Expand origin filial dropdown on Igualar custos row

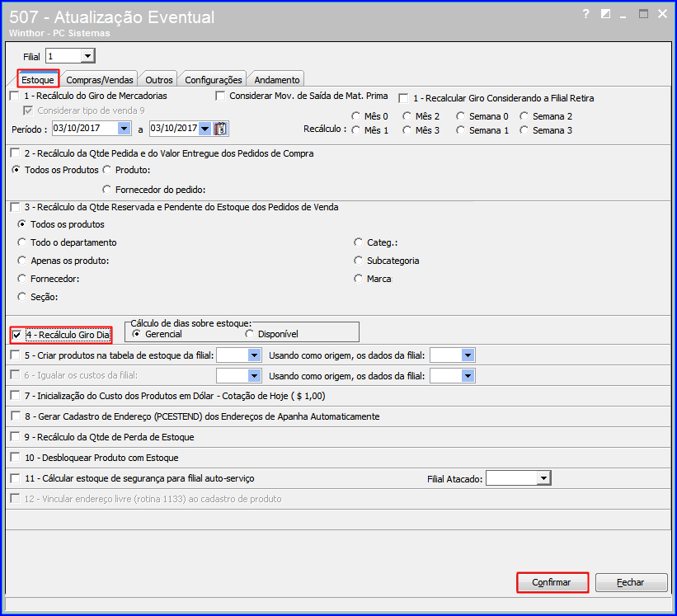(468, 376)
